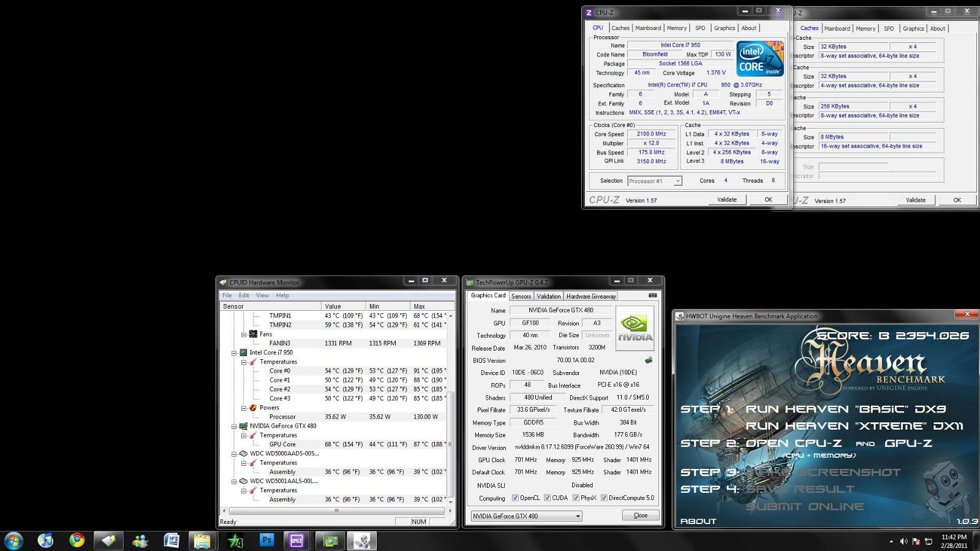Collapse the NVIDIA GeForce GTX 480 node
Viewport: 980px width, 551px height.
tap(234, 427)
